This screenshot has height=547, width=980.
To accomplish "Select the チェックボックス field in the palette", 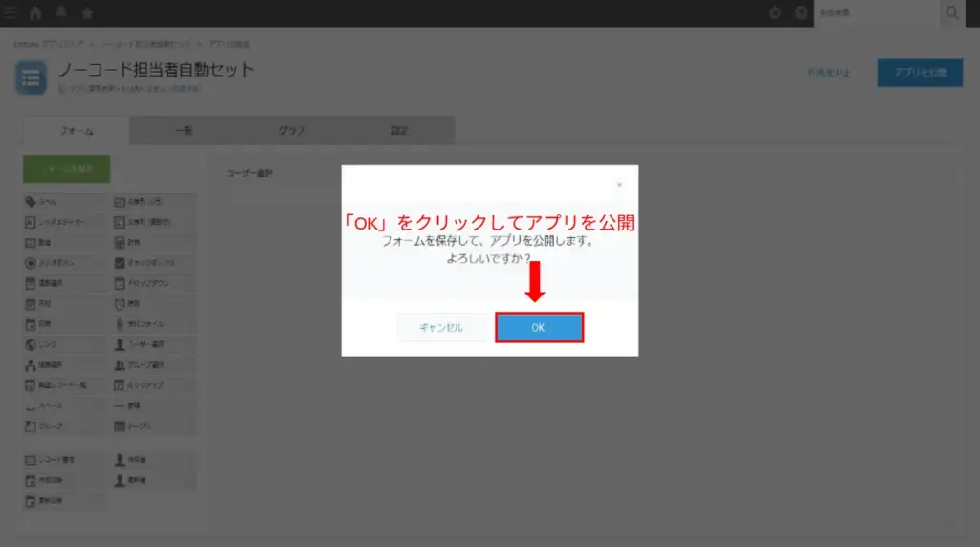I will (154, 263).
